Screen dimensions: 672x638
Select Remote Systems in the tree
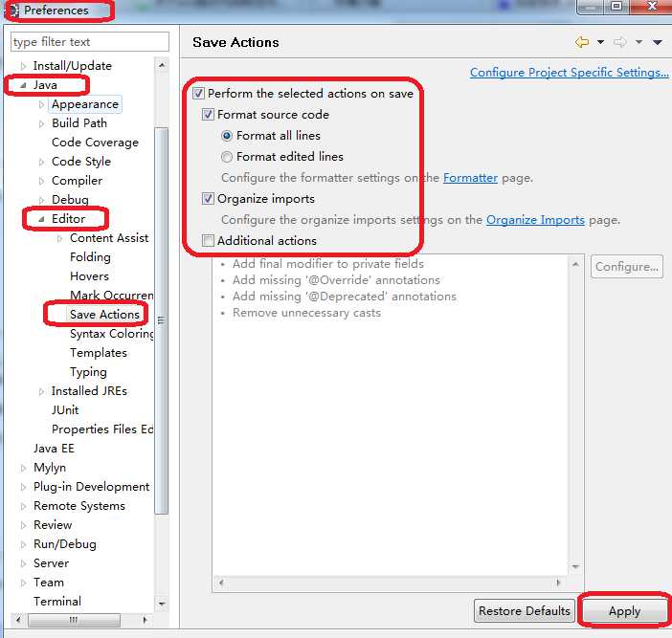79,506
